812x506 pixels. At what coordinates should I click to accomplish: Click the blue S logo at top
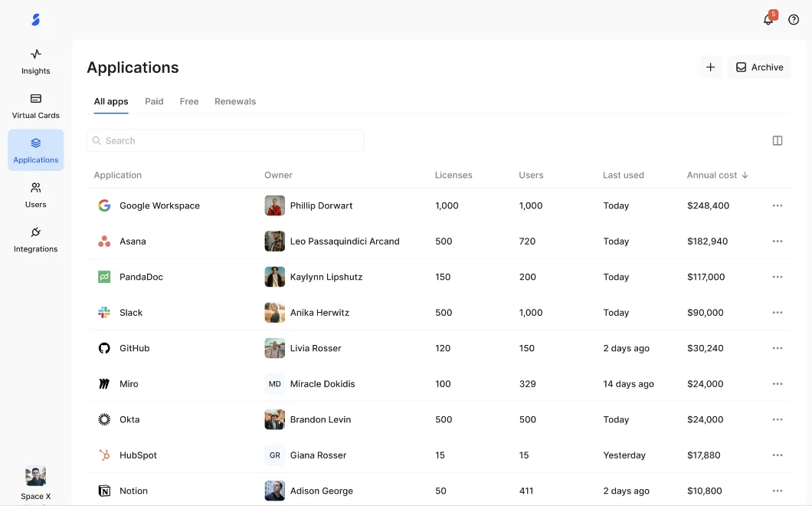pos(36,20)
